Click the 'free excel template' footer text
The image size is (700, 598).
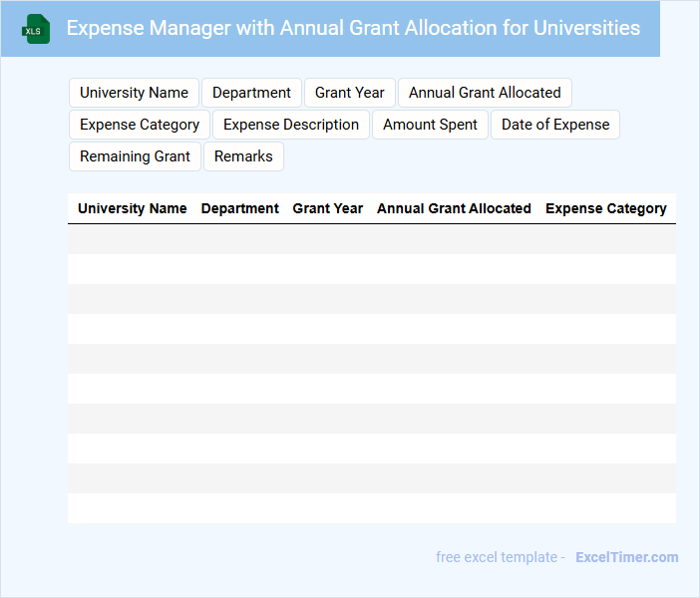click(x=497, y=557)
